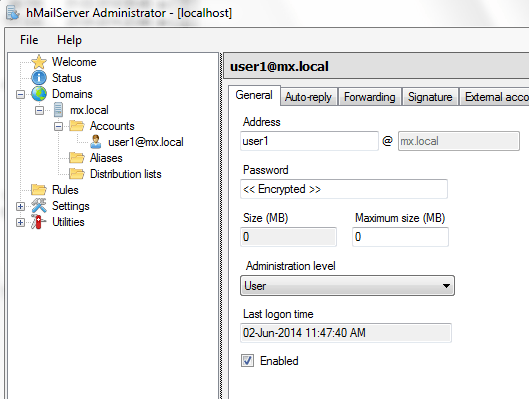Select the Accounts tree label
This screenshot has width=529, height=399.
[x=112, y=126]
